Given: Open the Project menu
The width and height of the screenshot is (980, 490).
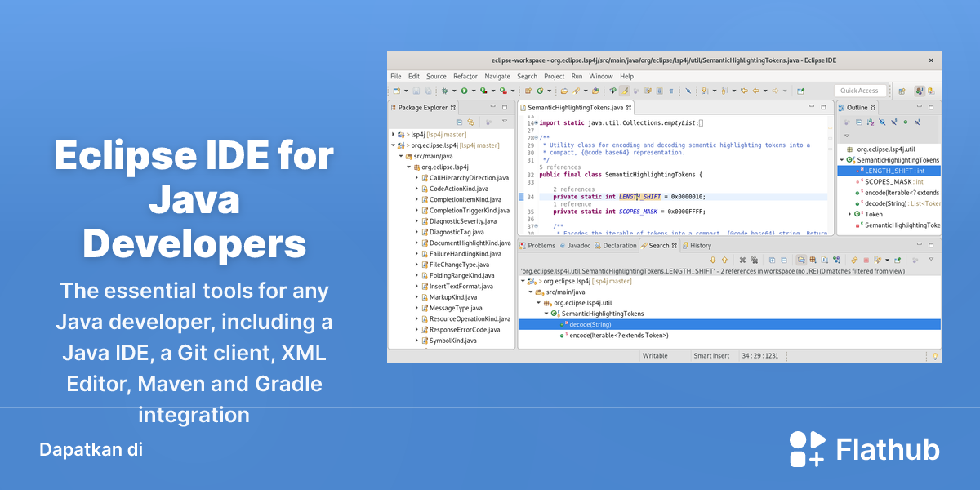Looking at the screenshot, I should coord(555,76).
